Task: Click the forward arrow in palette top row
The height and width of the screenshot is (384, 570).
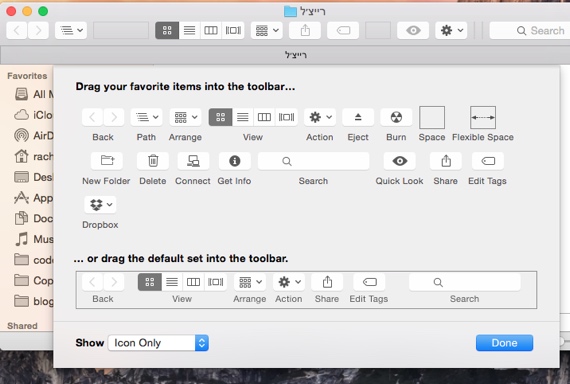Action: pos(114,117)
